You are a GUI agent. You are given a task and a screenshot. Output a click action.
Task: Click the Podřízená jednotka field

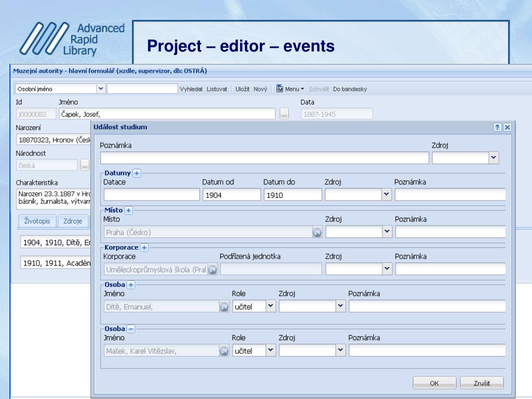271,270
